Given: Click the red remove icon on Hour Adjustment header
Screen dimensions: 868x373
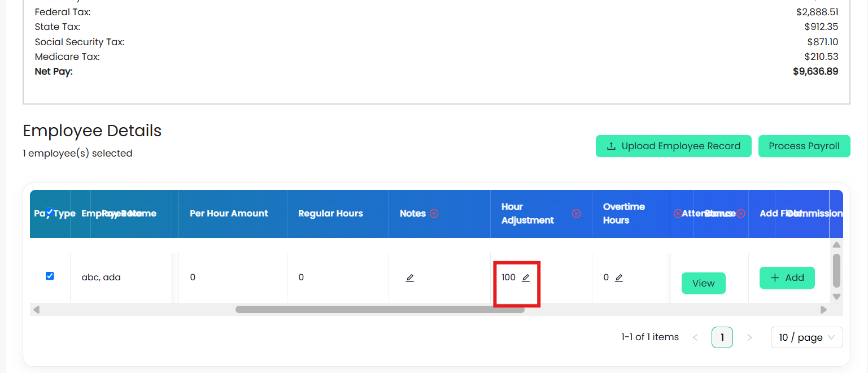Looking at the screenshot, I should pos(576,214).
